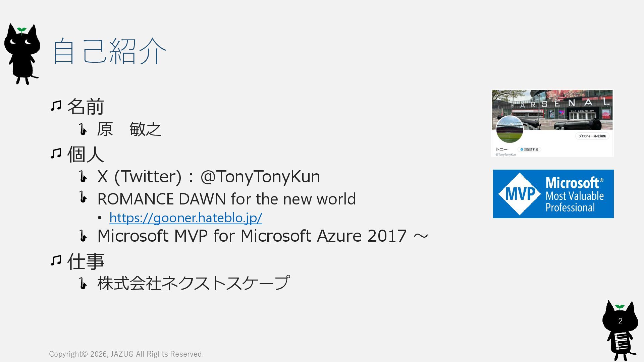644x362 pixels.
Task: Click the @TonyTonyKun Twitter handle text
Action: tap(260, 176)
